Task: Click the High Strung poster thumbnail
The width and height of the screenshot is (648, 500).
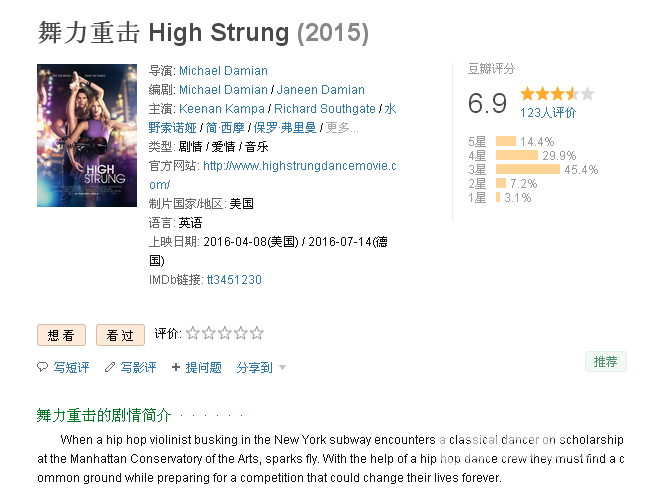Action: [87, 136]
